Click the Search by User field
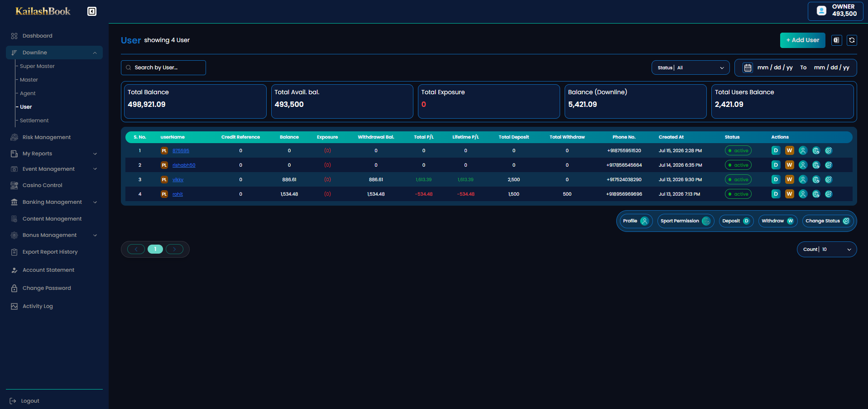 pos(163,67)
